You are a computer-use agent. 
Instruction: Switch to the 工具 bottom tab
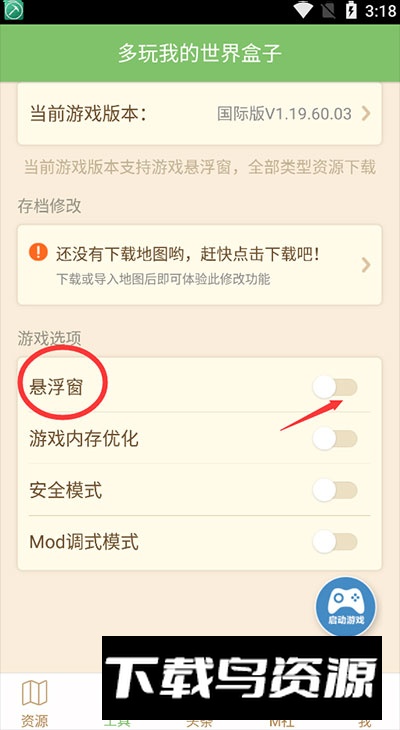116,724
